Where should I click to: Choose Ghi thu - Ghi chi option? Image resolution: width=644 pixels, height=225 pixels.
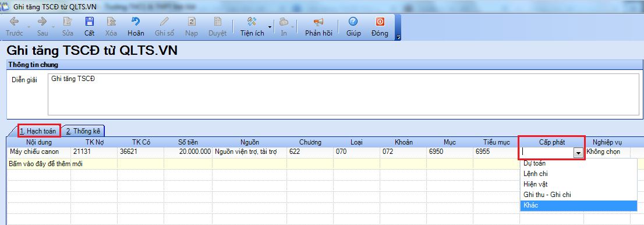pos(578,195)
